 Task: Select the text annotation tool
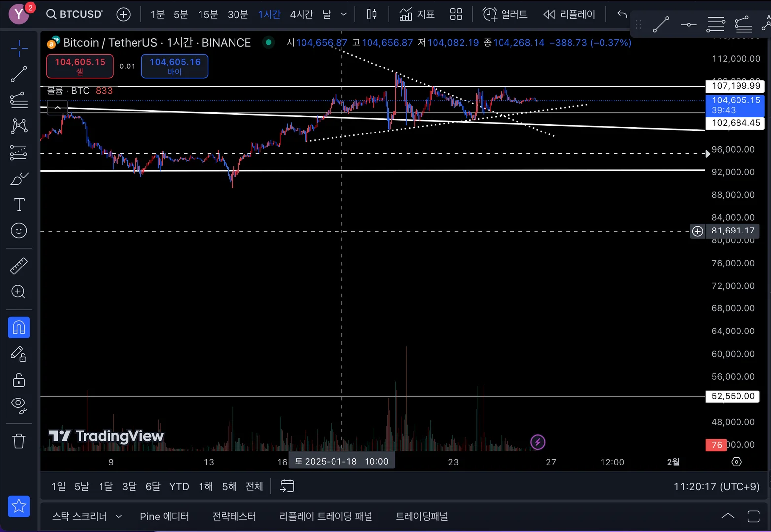click(x=19, y=204)
